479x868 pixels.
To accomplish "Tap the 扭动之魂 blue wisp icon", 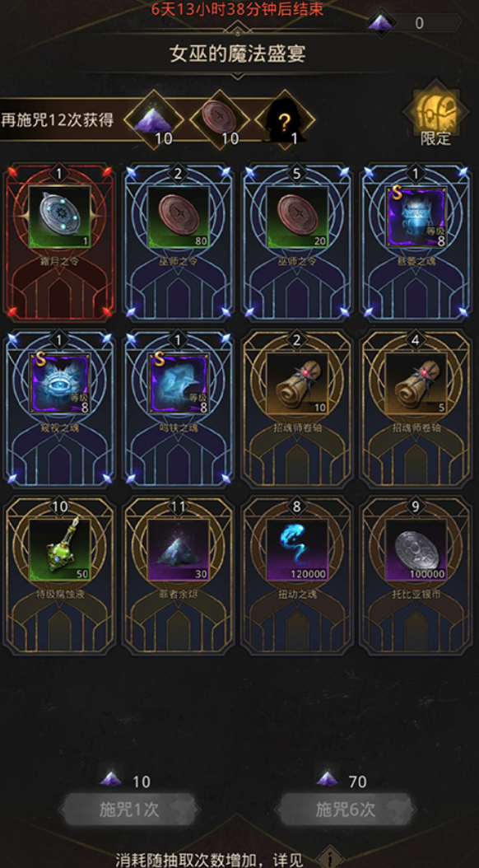I will (298, 550).
